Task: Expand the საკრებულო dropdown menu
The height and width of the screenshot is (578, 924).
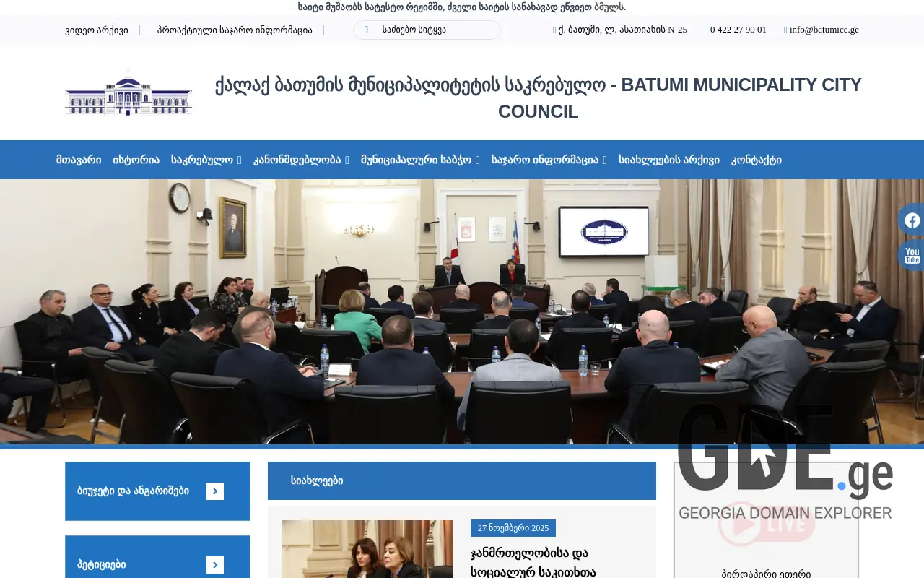Action: [206, 160]
